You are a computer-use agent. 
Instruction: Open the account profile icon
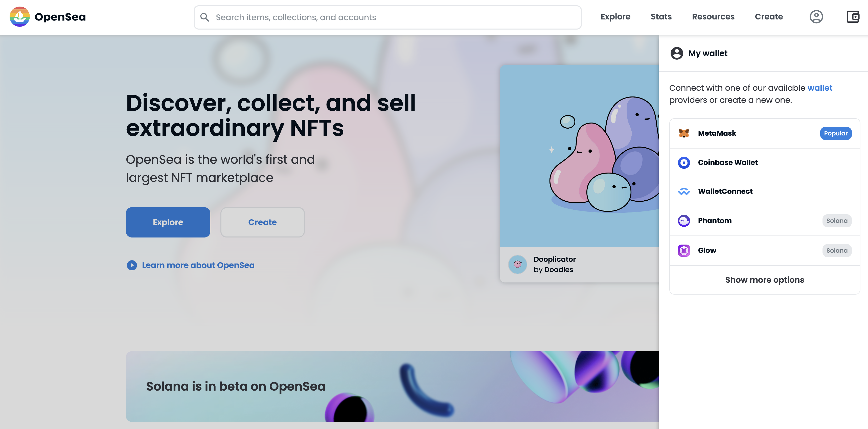click(816, 17)
